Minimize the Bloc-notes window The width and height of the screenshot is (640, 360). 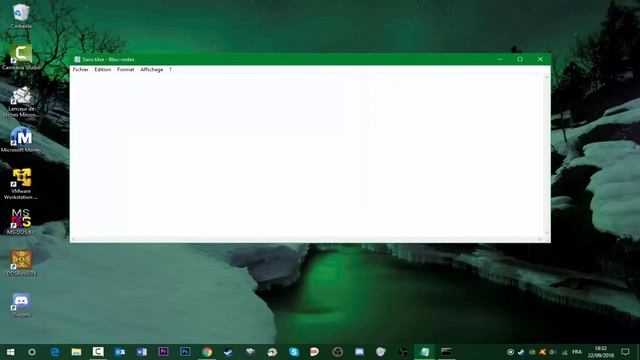coord(500,60)
